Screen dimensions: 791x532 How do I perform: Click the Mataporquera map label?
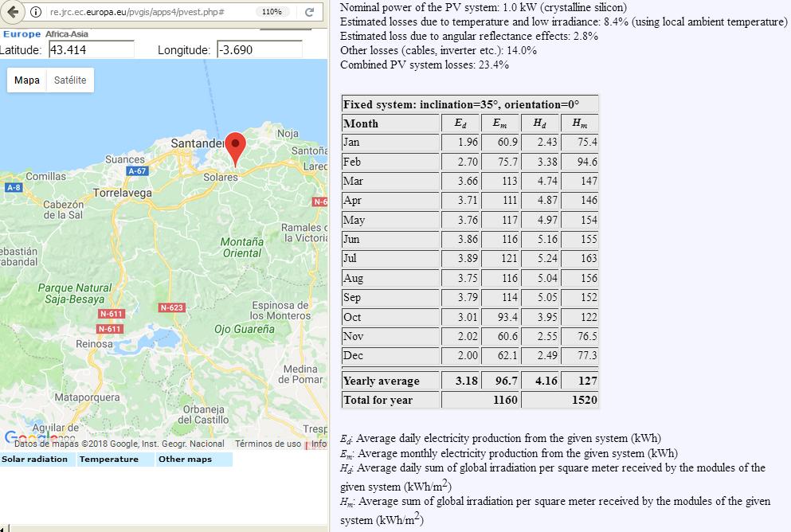click(x=88, y=397)
